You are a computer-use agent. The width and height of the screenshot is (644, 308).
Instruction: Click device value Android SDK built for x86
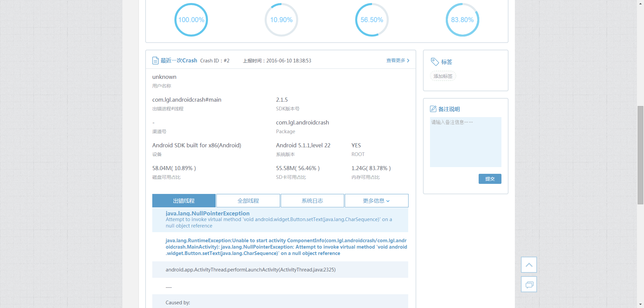click(197, 145)
